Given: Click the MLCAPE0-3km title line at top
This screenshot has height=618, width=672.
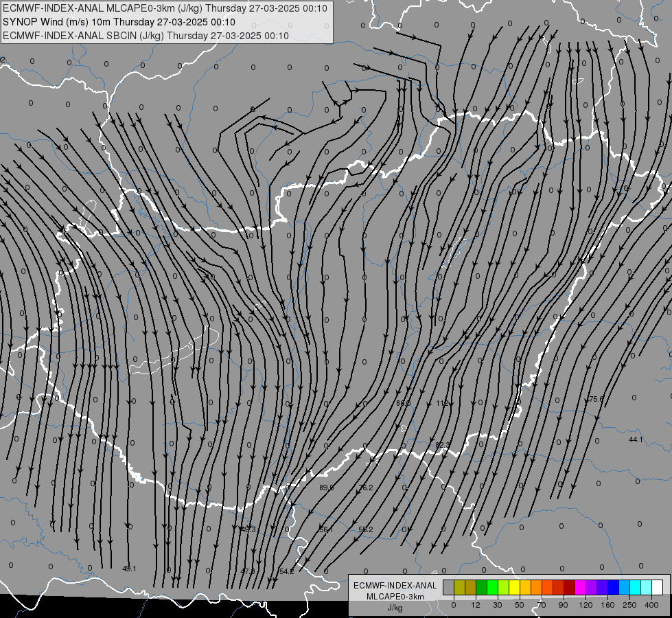Looking at the screenshot, I should point(165,8).
